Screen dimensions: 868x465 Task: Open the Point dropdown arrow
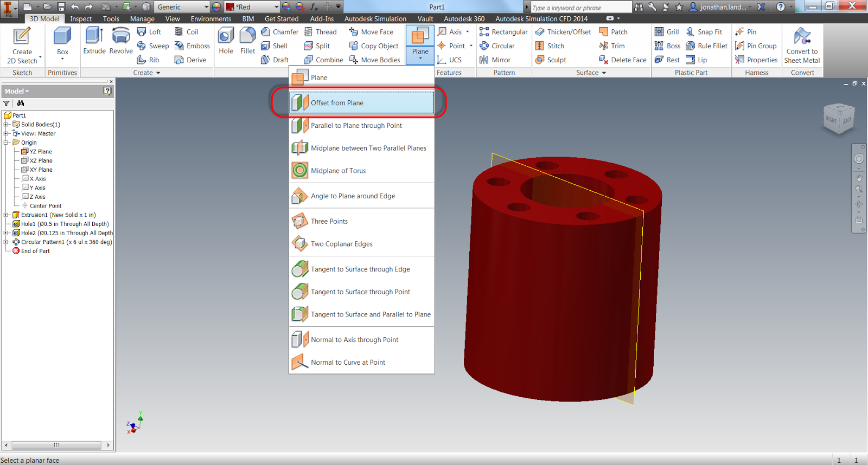click(x=471, y=46)
